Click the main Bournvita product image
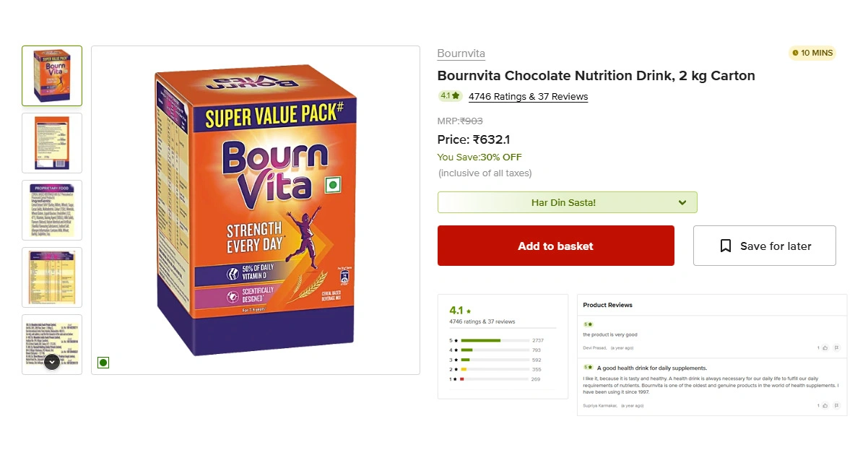 pyautogui.click(x=256, y=209)
